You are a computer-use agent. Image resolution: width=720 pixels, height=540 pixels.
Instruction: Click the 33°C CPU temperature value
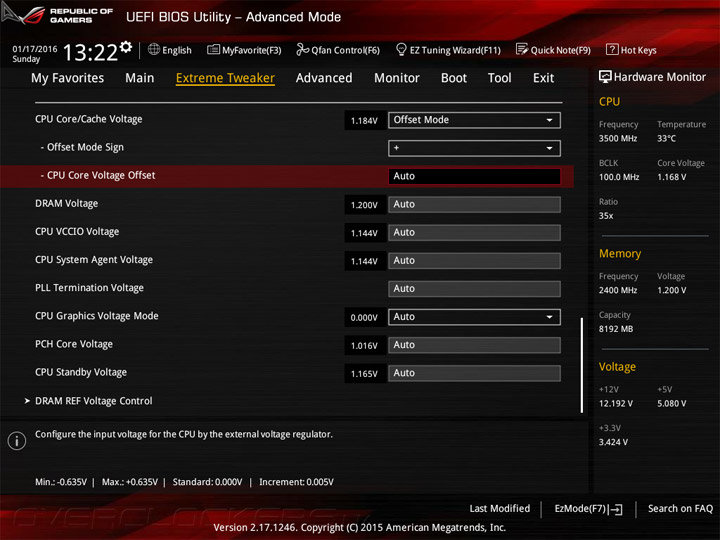point(666,138)
